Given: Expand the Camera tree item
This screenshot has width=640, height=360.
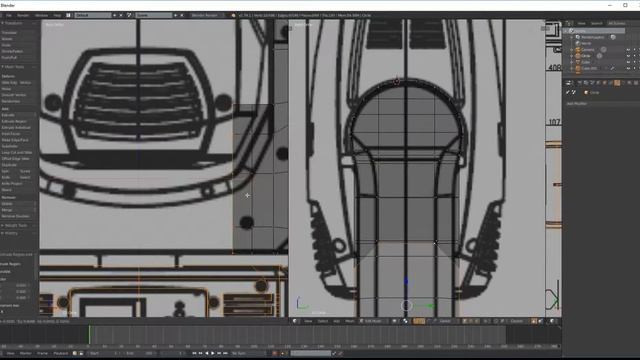Looking at the screenshot, I should (x=571, y=50).
